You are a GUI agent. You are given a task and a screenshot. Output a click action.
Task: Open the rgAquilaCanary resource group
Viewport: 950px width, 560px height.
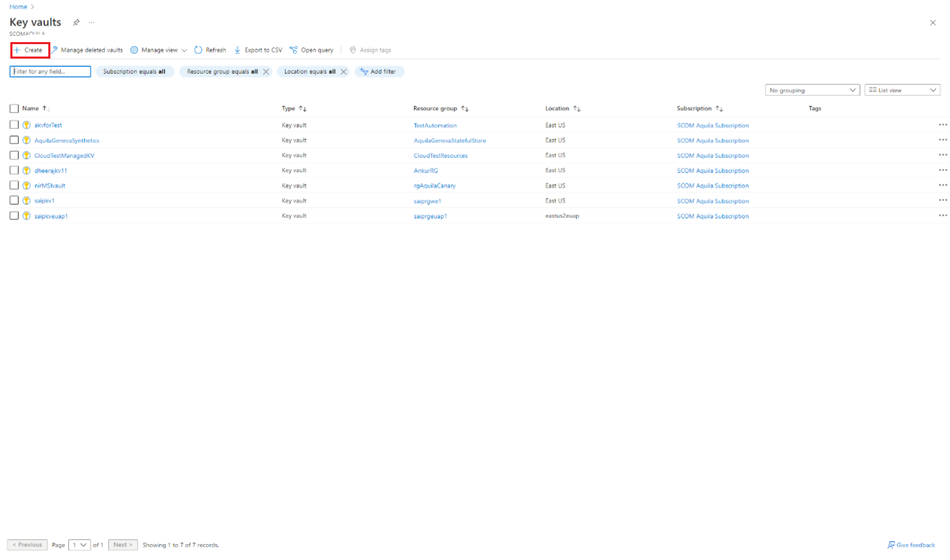point(435,186)
